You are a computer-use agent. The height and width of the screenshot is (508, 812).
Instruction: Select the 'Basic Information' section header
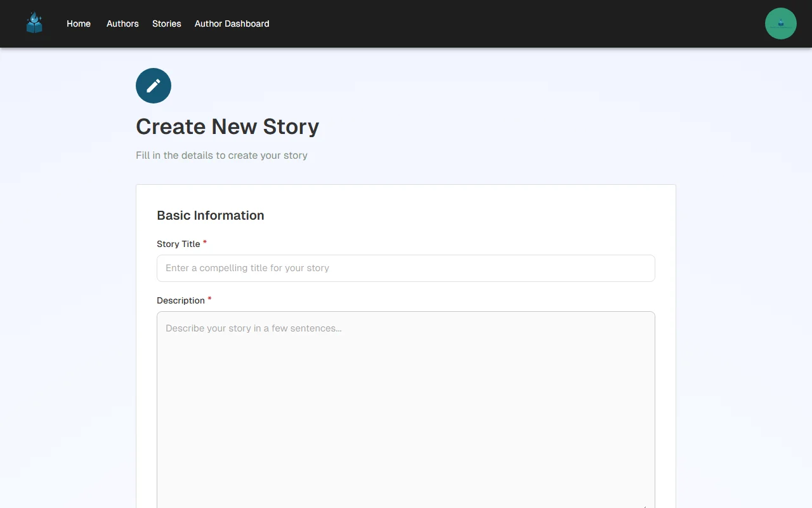pos(211,215)
